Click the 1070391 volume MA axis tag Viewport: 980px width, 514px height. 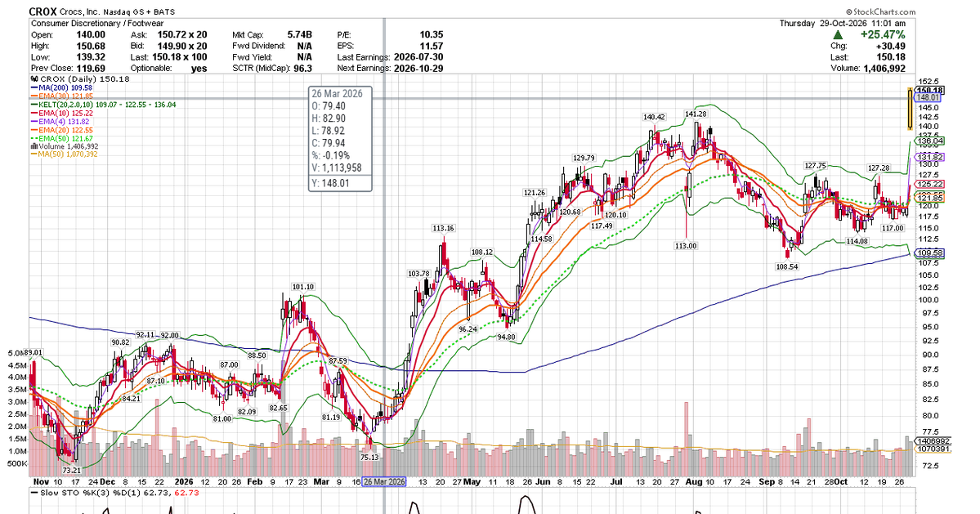[933, 449]
